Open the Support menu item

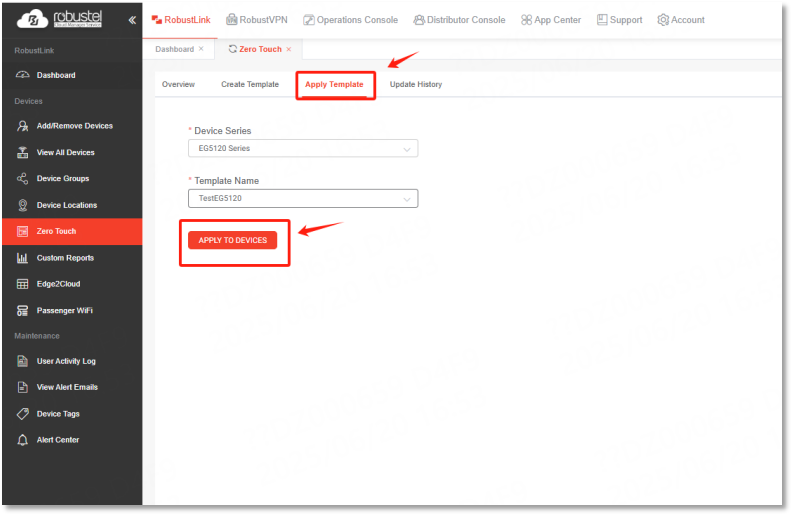click(620, 20)
